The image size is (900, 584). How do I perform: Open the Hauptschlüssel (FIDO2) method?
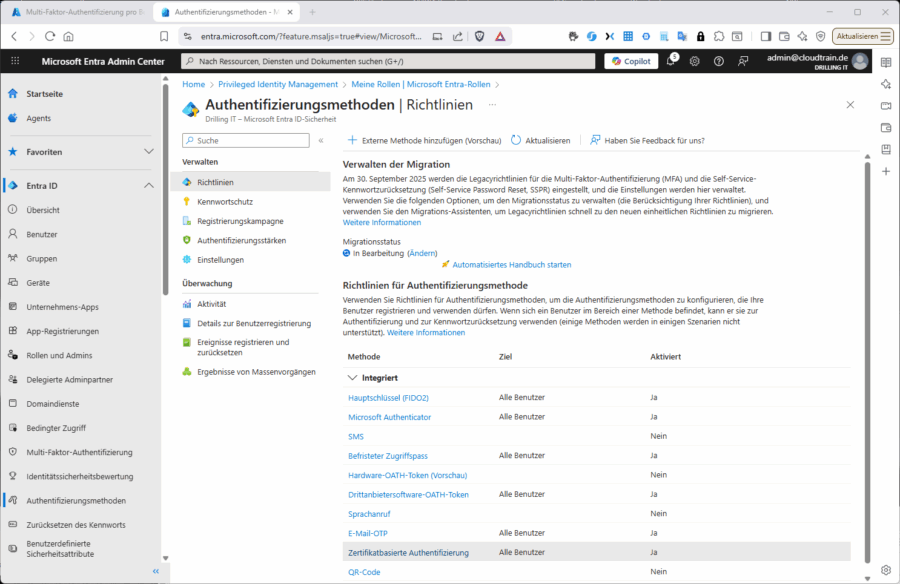389,397
